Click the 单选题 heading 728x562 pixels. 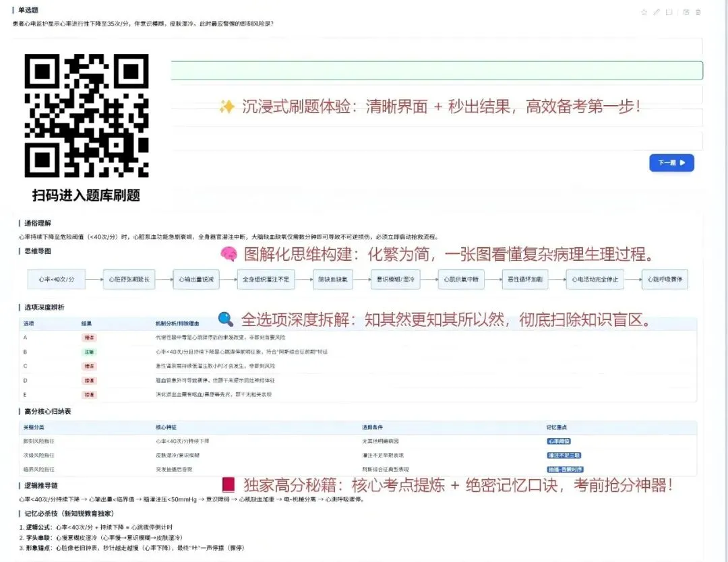(x=28, y=10)
